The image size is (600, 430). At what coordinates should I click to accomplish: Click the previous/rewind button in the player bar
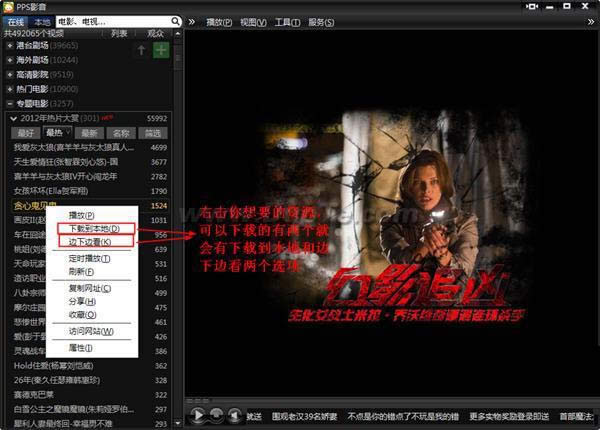click(234, 415)
